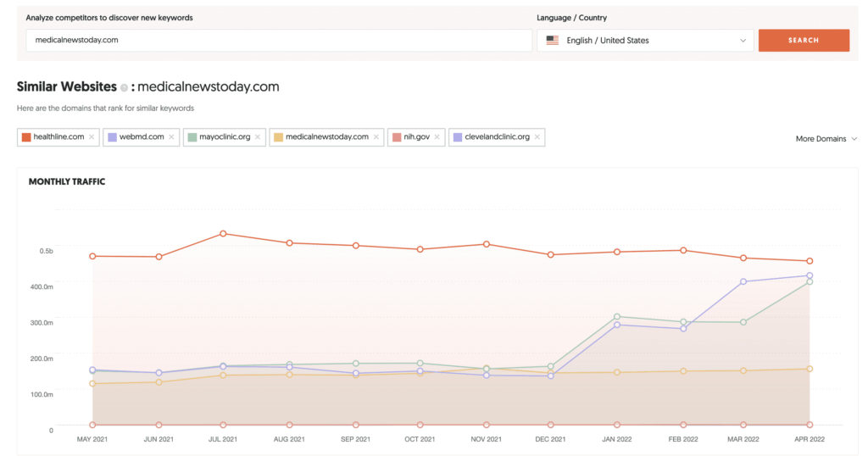The image size is (868, 456).
Task: Click the JUL 2021 axis label
Action: click(223, 439)
